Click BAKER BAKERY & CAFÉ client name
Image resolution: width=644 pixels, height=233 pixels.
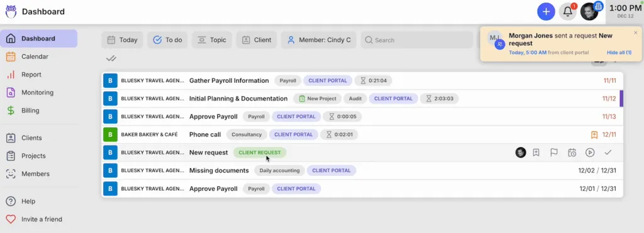pos(149,134)
